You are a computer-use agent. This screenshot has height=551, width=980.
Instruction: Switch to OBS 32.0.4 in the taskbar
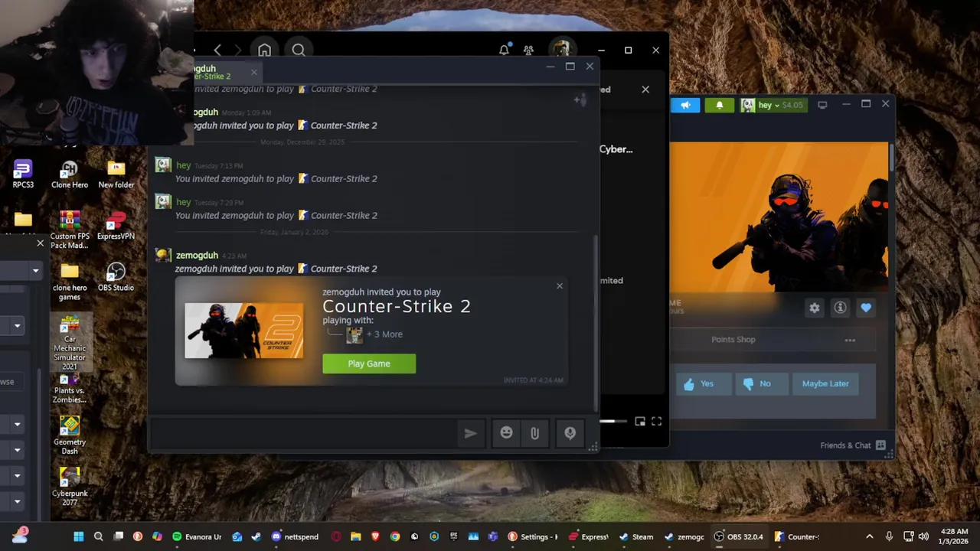coord(738,536)
